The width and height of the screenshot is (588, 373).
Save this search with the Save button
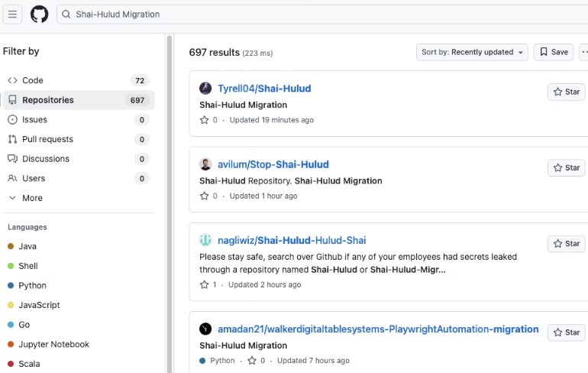coord(554,52)
